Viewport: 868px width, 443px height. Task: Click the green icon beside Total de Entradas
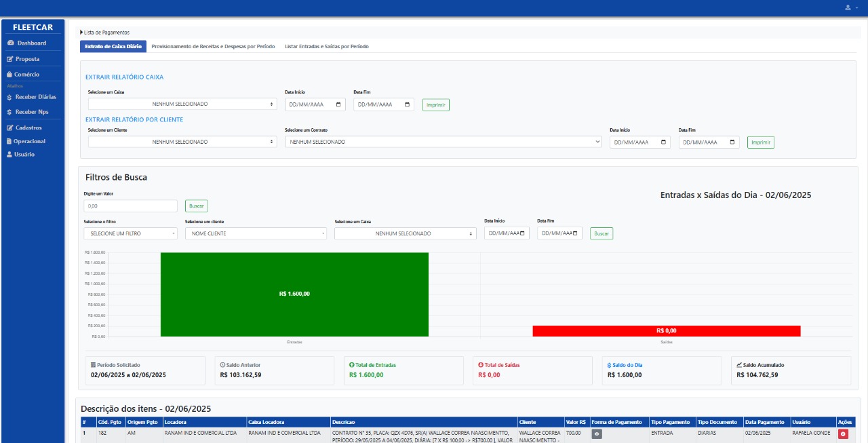[352, 365]
